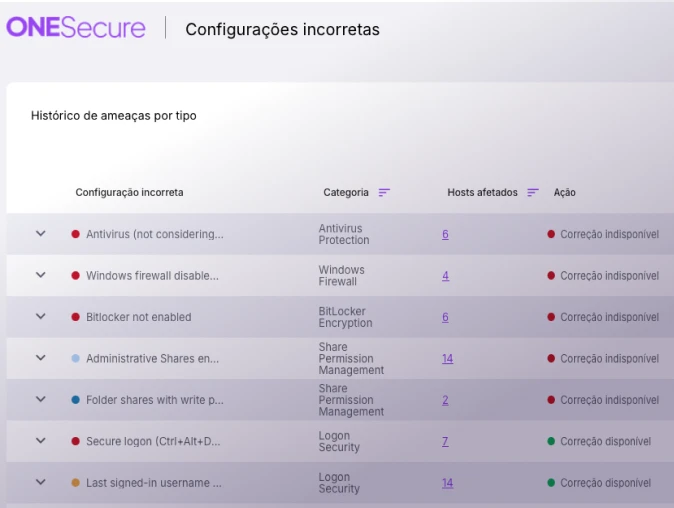Expand the Antivirus misconfiguration row
Viewport: 674px width, 508px height.
pyautogui.click(x=41, y=234)
